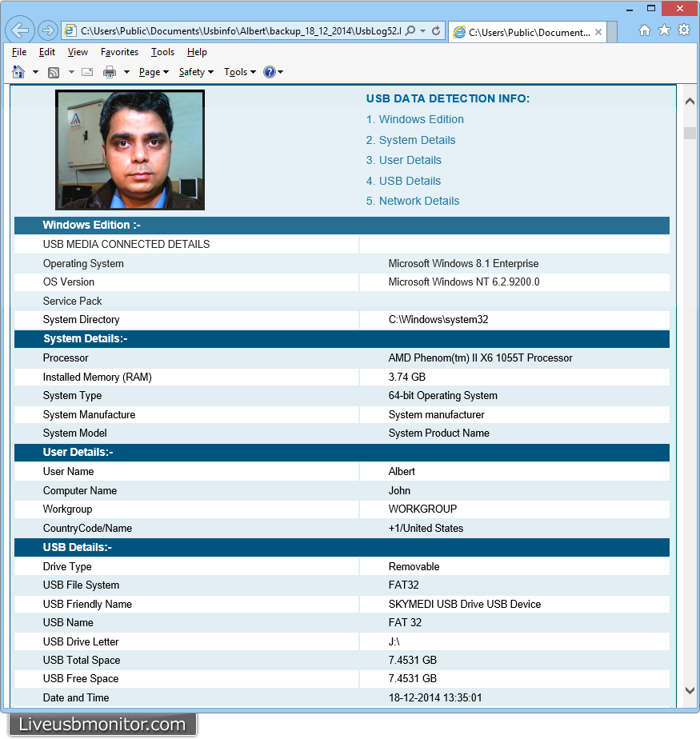Click the 'USB MEDIA CONNECTED DETAILS' row

tap(342, 244)
